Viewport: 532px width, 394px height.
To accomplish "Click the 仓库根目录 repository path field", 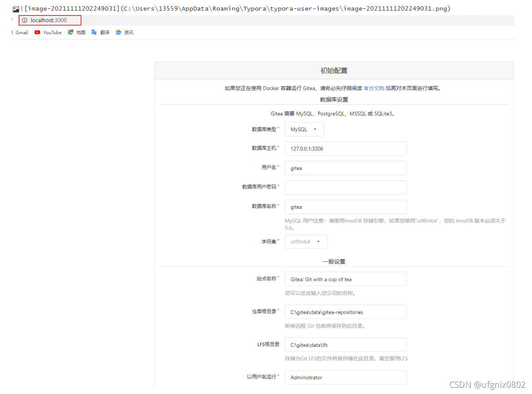I will [x=346, y=312].
